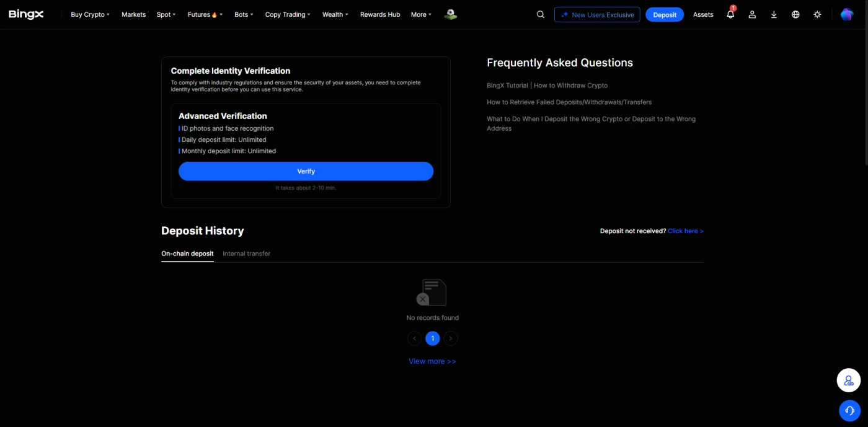868x427 pixels.
Task: Open the floating referral user icon
Action: click(x=849, y=381)
